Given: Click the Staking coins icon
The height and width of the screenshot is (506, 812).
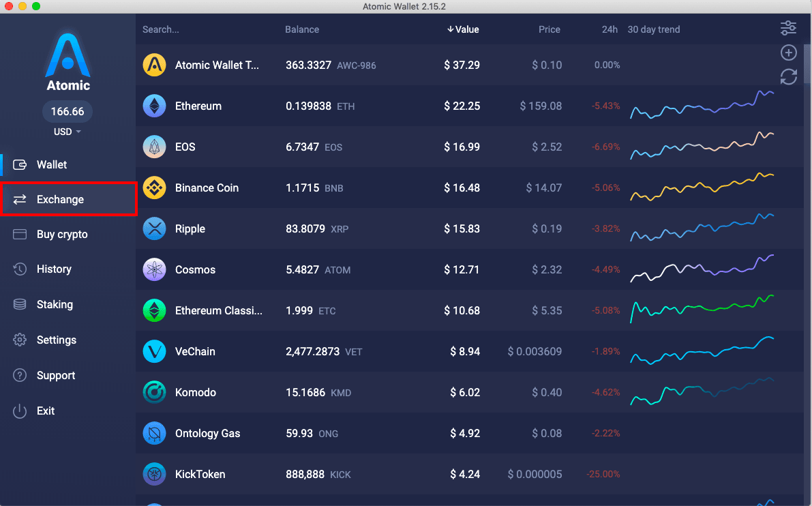Looking at the screenshot, I should pyautogui.click(x=20, y=305).
